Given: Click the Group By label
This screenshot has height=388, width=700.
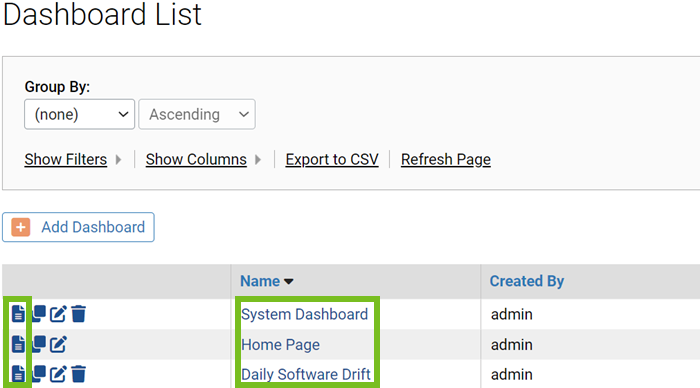Looking at the screenshot, I should tap(57, 87).
